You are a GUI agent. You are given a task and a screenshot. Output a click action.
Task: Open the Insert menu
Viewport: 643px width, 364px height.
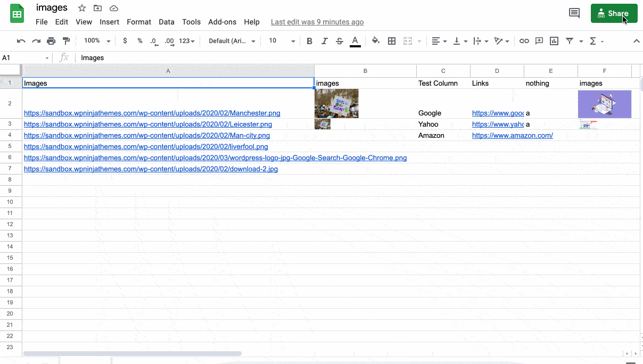click(109, 22)
